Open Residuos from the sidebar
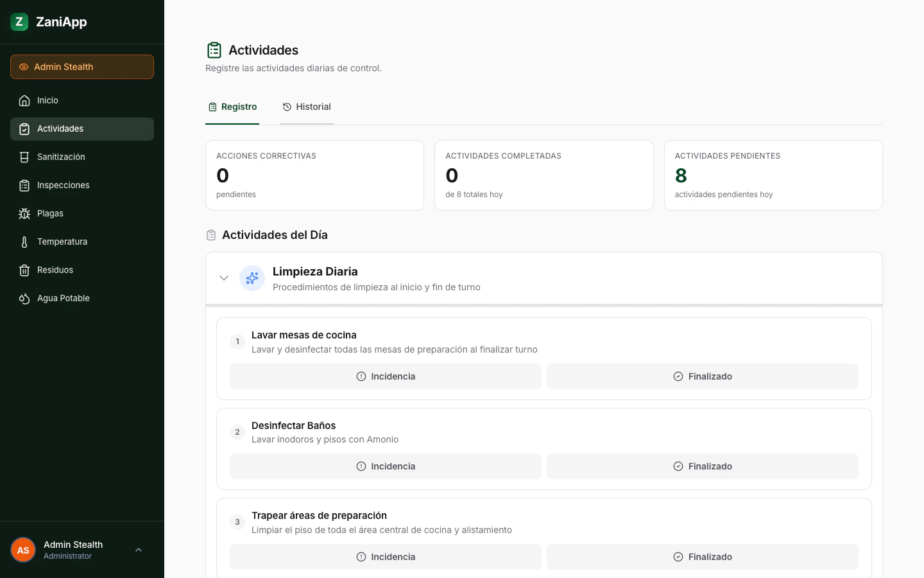This screenshot has width=924, height=578. (x=82, y=270)
